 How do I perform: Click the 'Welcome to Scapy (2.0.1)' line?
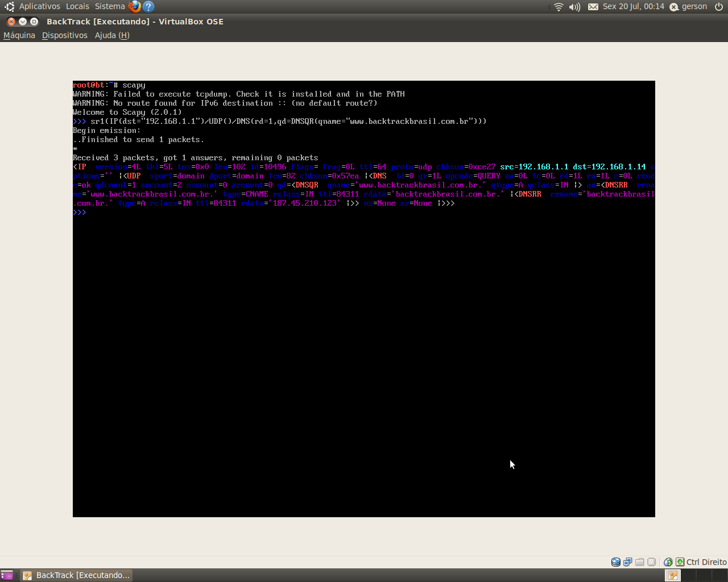tap(127, 113)
